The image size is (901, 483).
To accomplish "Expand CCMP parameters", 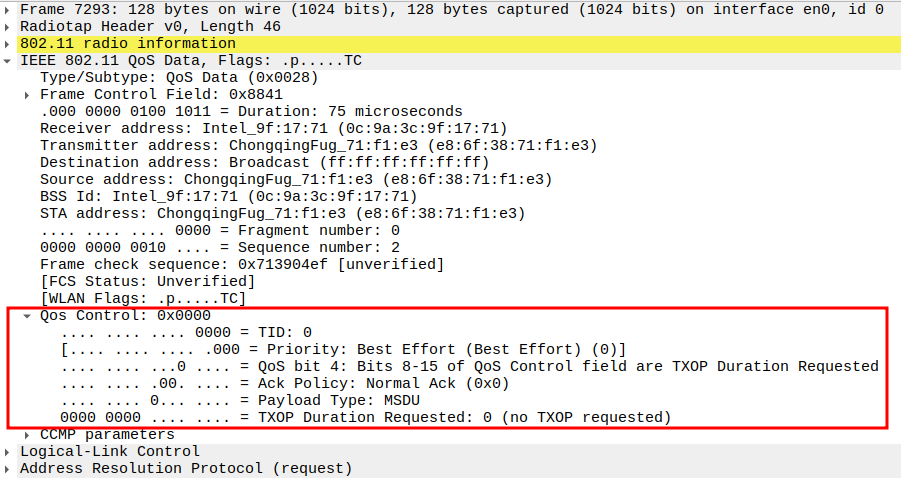I will (28, 434).
